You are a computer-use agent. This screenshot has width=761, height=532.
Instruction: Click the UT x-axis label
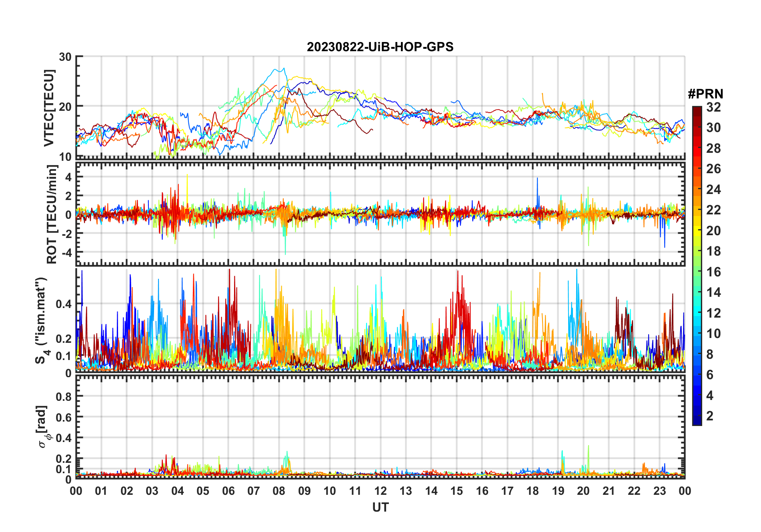(x=380, y=507)
